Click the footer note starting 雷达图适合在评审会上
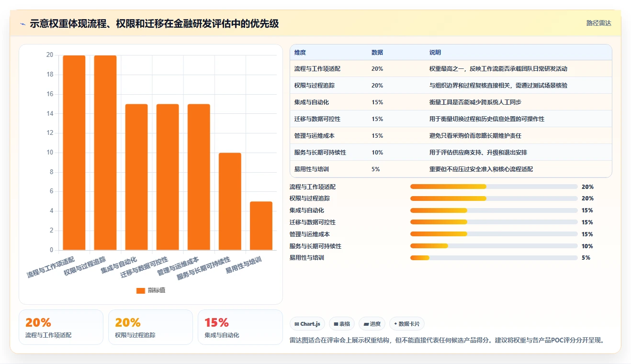The width and height of the screenshot is (631, 364). (x=447, y=341)
